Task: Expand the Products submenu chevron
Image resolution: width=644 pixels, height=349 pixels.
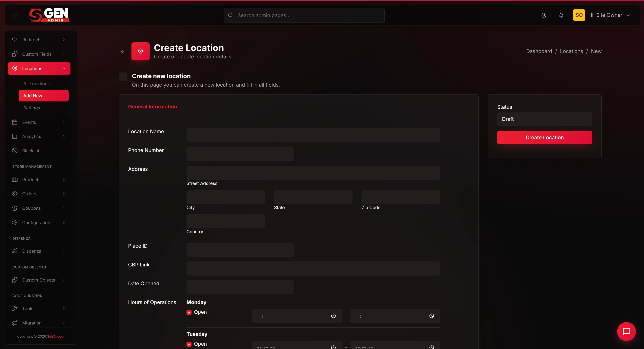Action: (x=64, y=179)
